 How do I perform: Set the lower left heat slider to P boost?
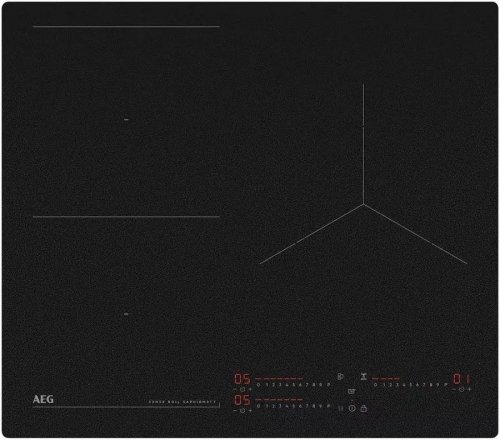(328, 406)
